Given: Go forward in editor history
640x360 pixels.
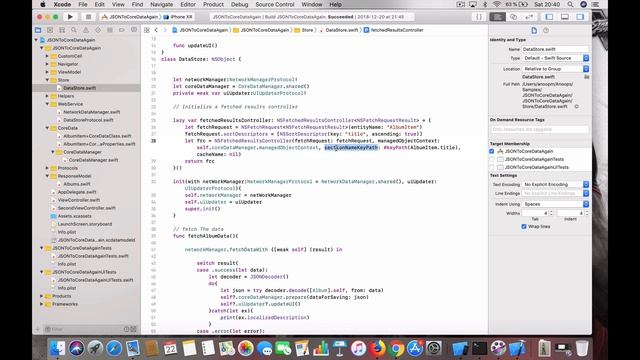Looking at the screenshot, I should [x=165, y=30].
